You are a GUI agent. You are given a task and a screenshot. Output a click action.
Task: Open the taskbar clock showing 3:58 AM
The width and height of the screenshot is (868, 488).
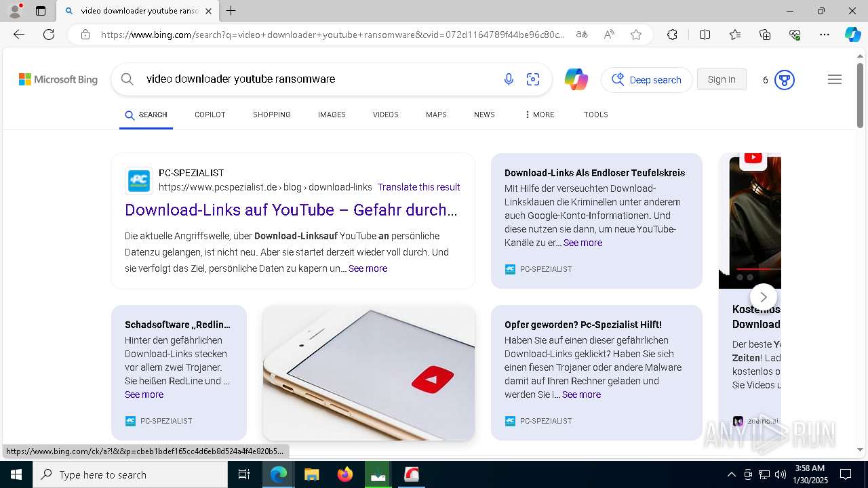810,474
